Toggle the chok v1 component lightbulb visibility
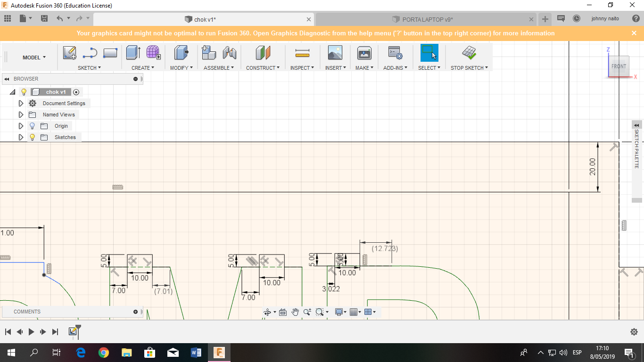644x362 pixels. (x=24, y=92)
